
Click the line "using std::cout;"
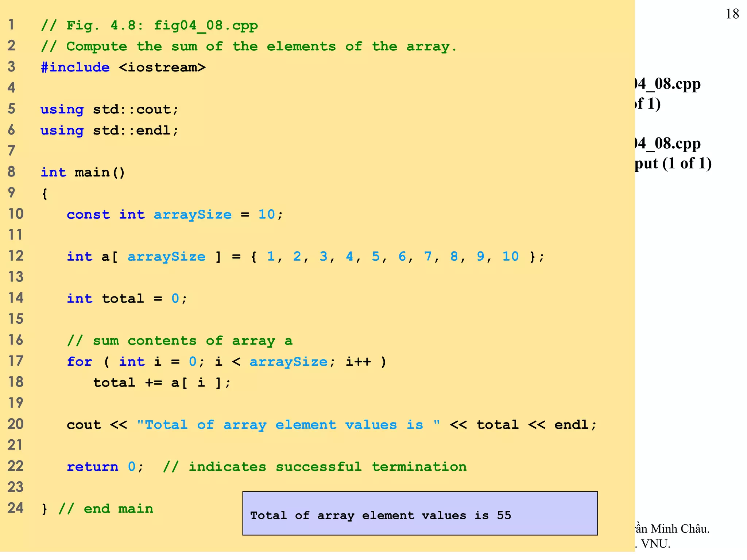click(x=109, y=109)
